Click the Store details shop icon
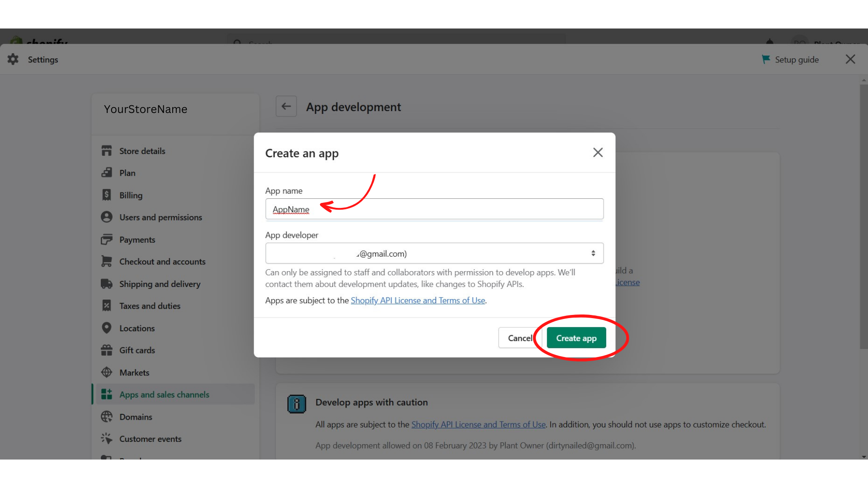This screenshot has height=488, width=868. 107,151
